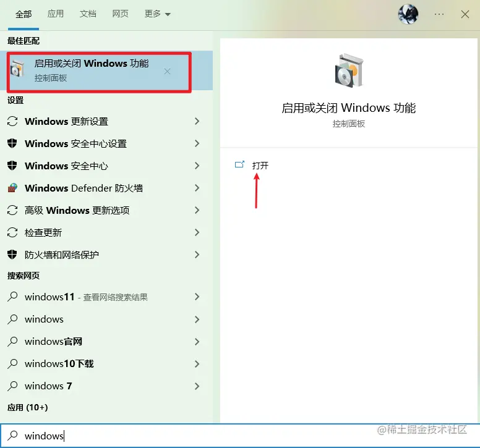480x448 pixels.
Task: Switch to the 文档 tab
Action: click(88, 14)
